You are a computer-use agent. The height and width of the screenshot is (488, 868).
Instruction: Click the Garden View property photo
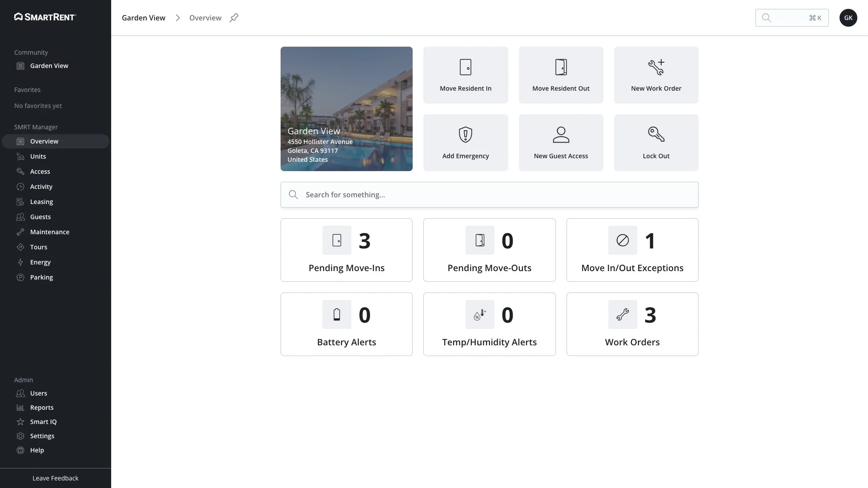pos(346,109)
